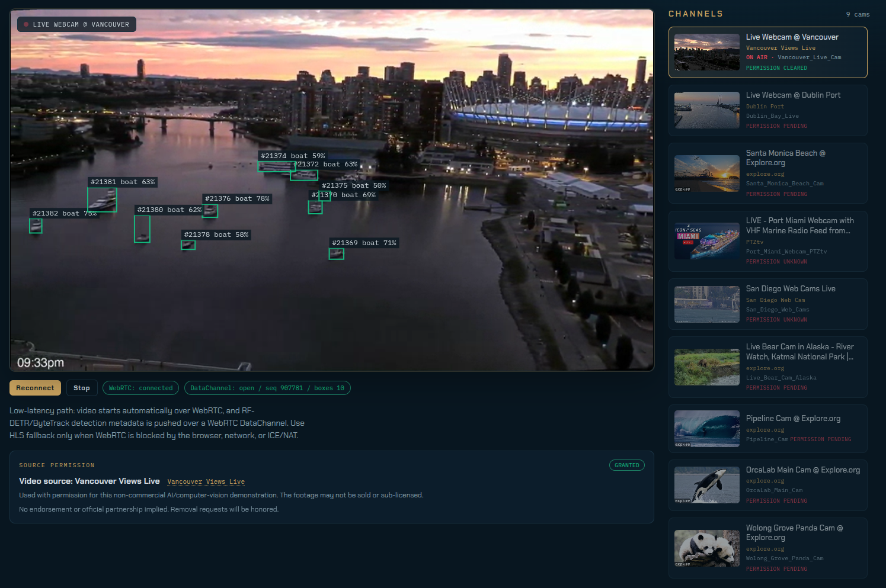Open the Live Bear Cam in Alaska channel

point(768,367)
